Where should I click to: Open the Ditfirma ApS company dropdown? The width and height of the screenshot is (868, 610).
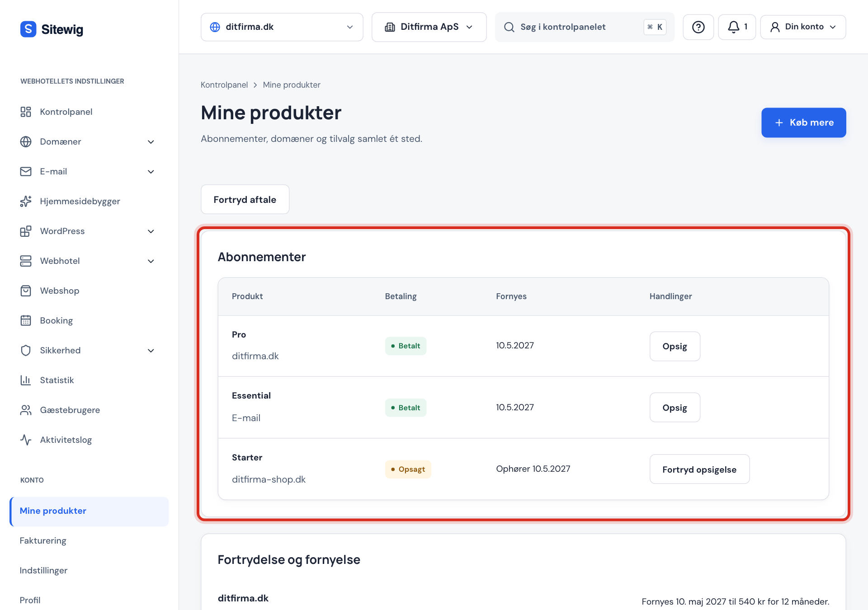coord(429,27)
